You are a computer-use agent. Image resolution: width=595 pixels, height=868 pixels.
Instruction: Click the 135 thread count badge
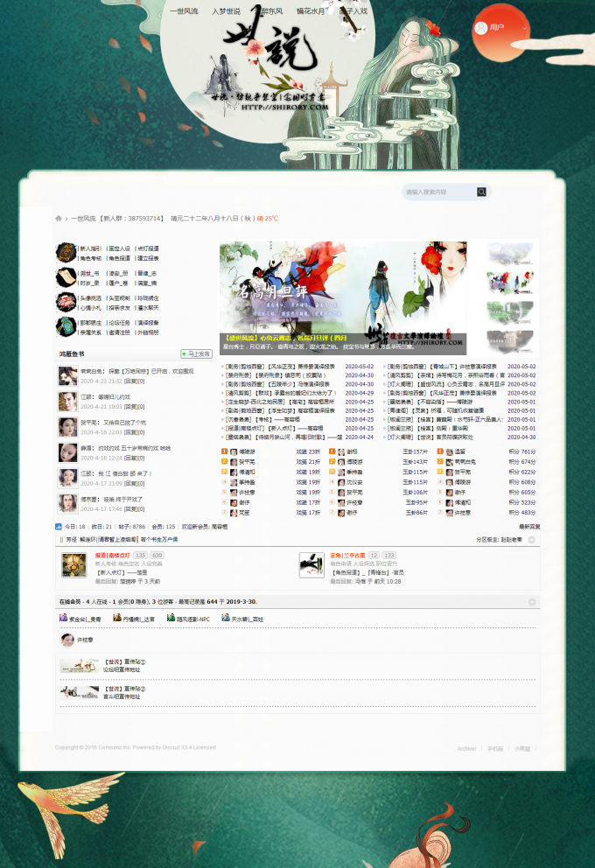tap(141, 556)
